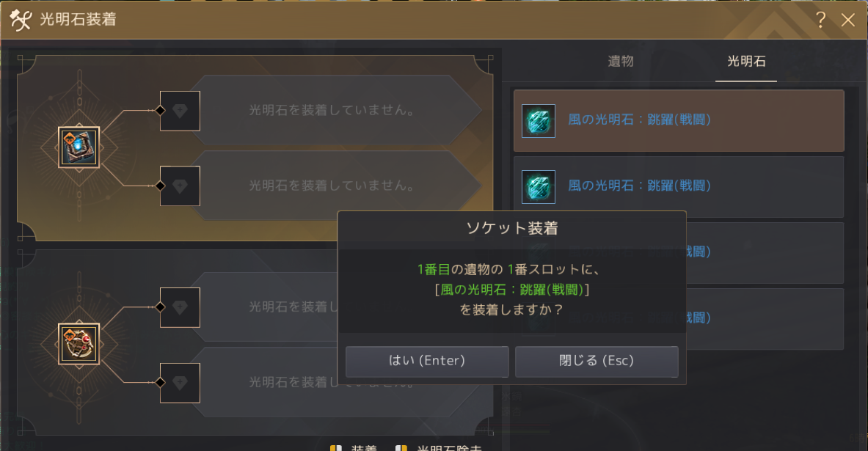Click the crossed tools icon in title bar
Viewport: 868px width, 451px height.
coord(21,20)
